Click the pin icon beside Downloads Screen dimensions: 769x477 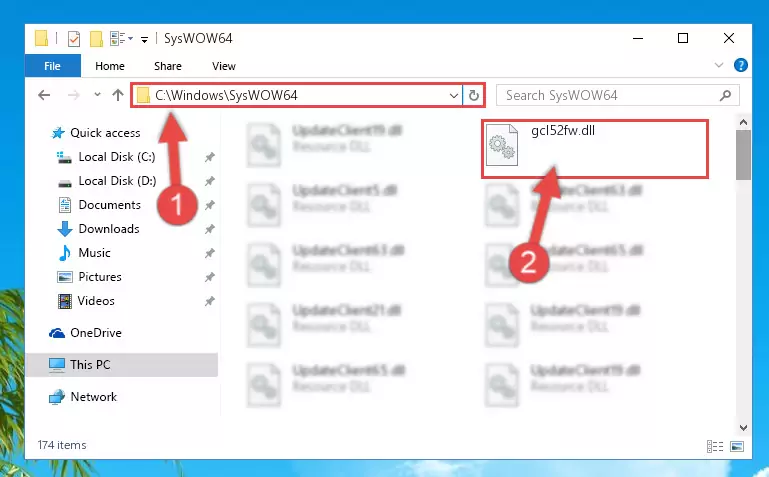pyautogui.click(x=210, y=229)
